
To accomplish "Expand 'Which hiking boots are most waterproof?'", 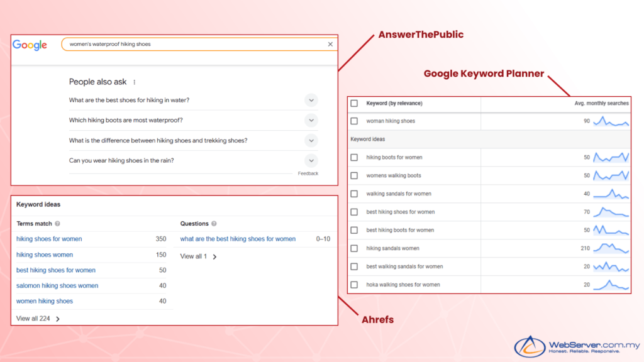I will pyautogui.click(x=311, y=120).
